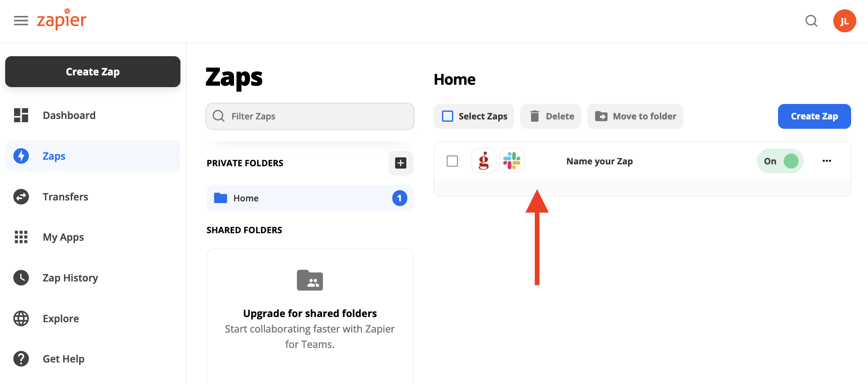Click the red g app icon
The height and width of the screenshot is (384, 868).
[x=484, y=161]
